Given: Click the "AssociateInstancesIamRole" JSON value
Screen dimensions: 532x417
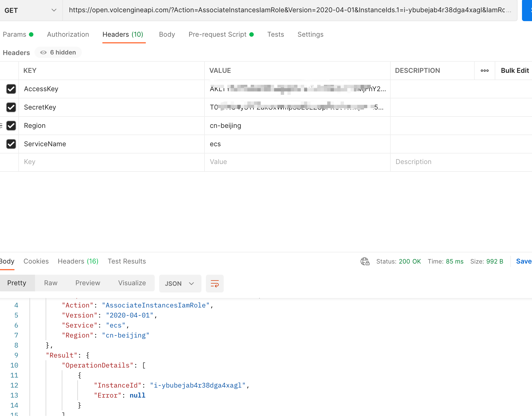Looking at the screenshot, I should [156, 305].
